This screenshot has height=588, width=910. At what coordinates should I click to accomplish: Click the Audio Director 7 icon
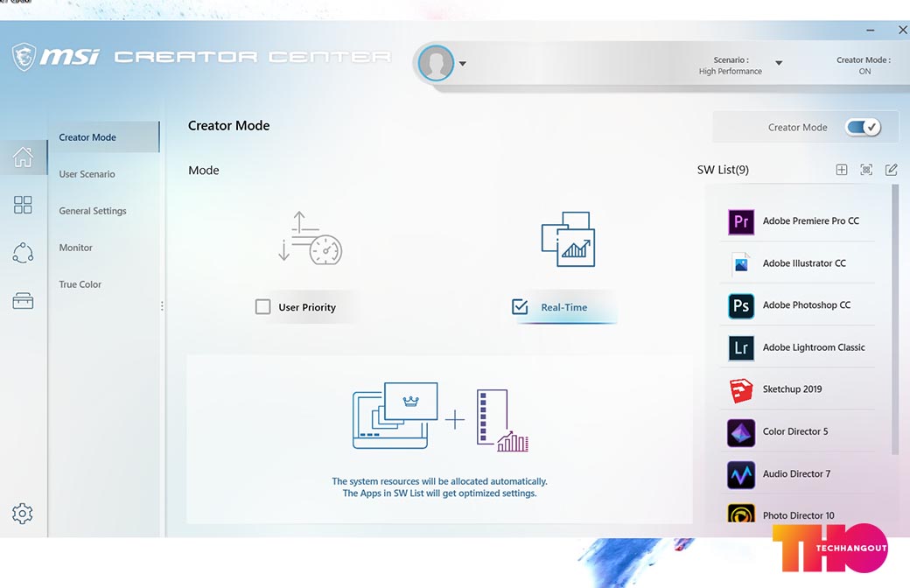(741, 475)
